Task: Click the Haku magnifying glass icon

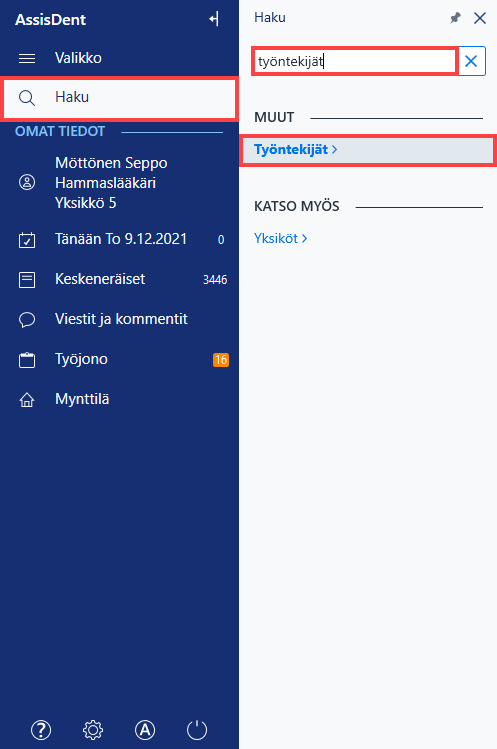Action: pos(27,98)
